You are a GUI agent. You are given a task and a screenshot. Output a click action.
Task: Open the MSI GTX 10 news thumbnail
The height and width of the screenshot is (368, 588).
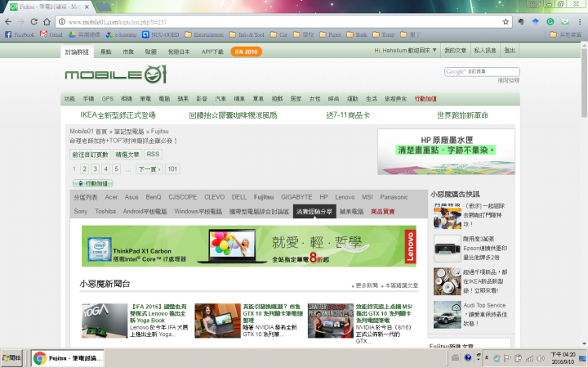331,321
